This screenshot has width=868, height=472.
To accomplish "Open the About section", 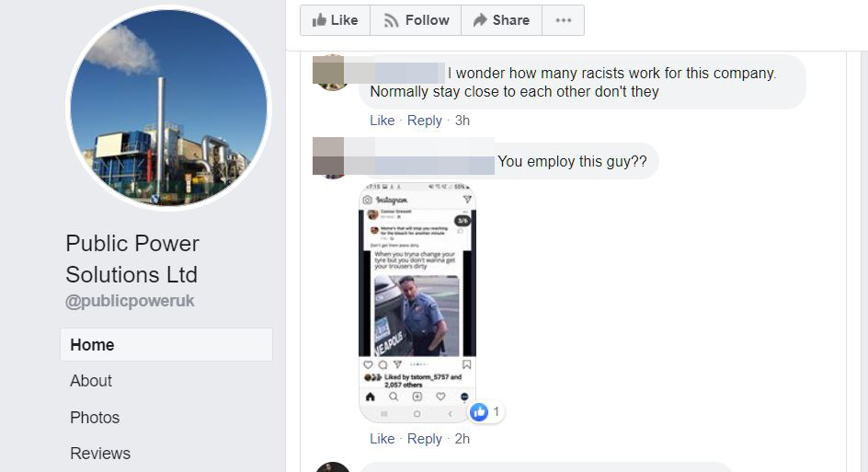I will click(91, 381).
